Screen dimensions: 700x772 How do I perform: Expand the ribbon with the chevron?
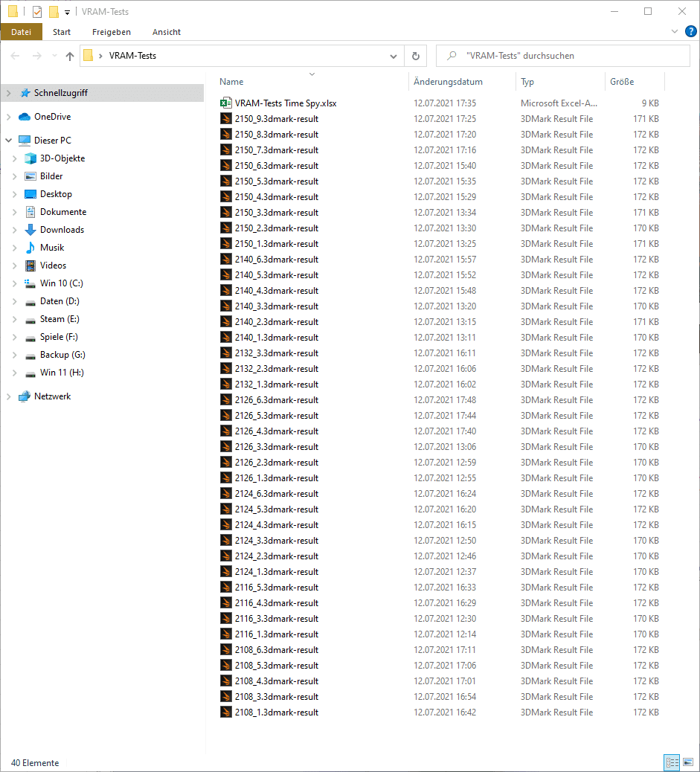pos(675,31)
